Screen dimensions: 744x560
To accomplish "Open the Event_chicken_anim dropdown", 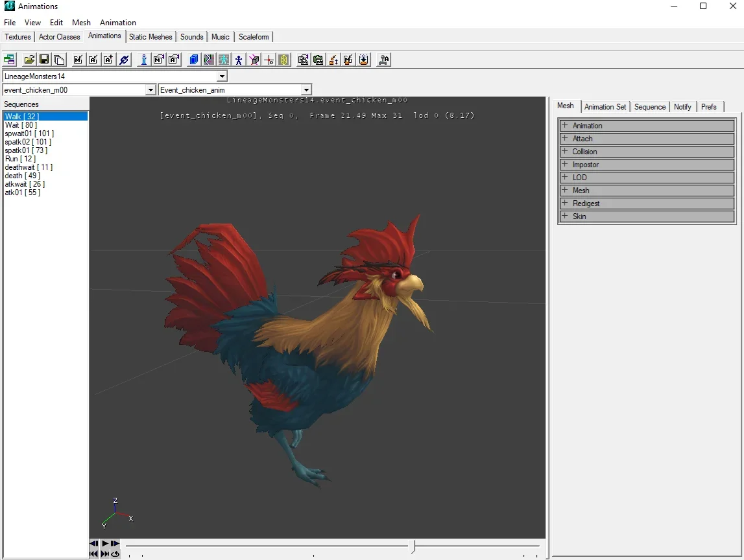I will (306, 90).
